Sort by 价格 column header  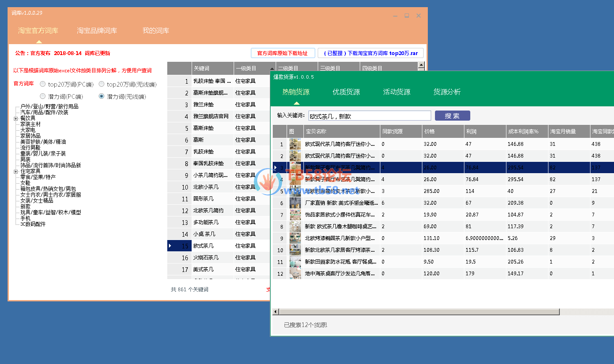443,132
